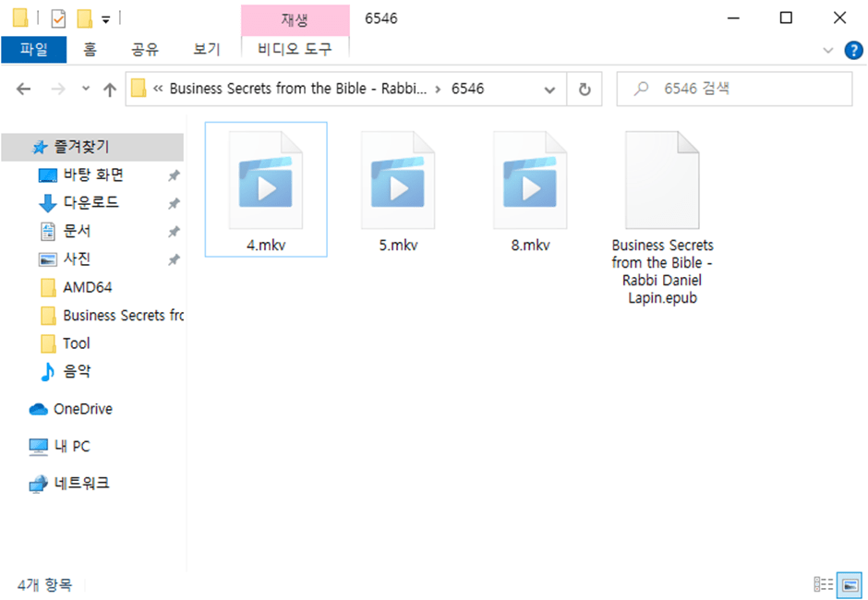The height and width of the screenshot is (600, 868).
Task: Click the breadcrumb arrow before 6546
Action: pyautogui.click(x=439, y=89)
